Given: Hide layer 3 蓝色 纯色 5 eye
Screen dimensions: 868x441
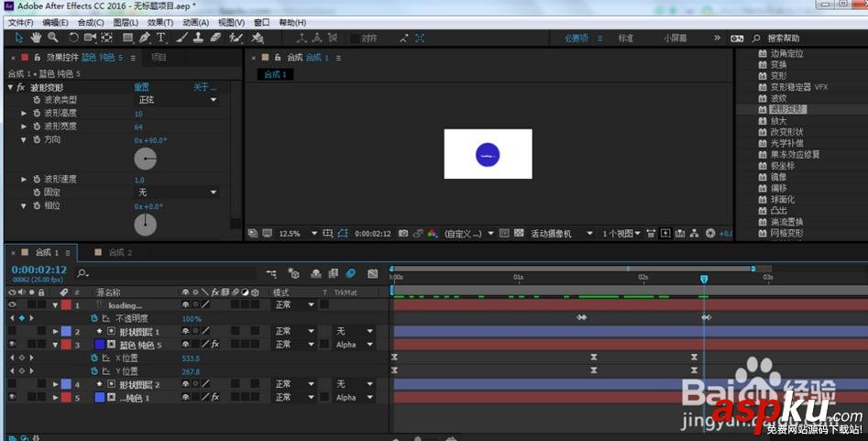Looking at the screenshot, I should (12, 345).
